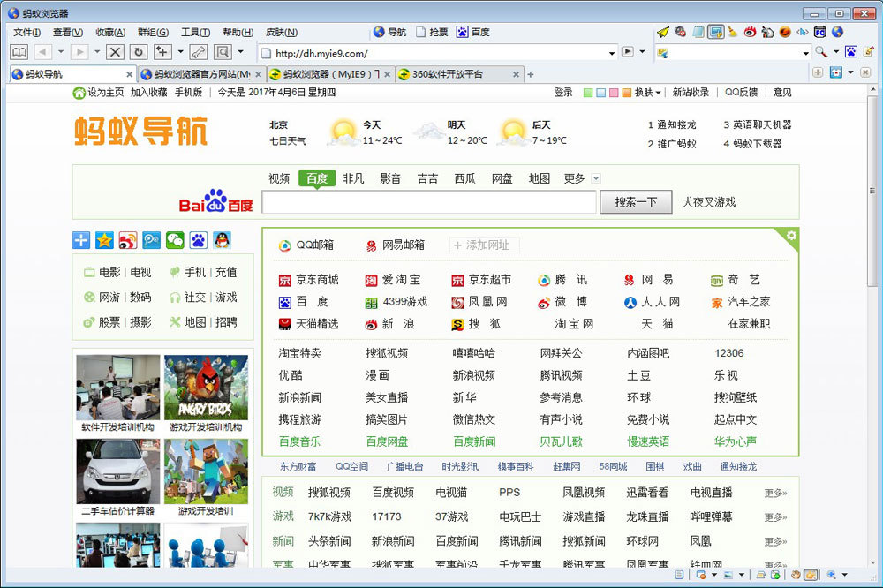Open the address bar dropdown arrow
Image resolution: width=883 pixels, height=588 pixels.
pyautogui.click(x=614, y=53)
